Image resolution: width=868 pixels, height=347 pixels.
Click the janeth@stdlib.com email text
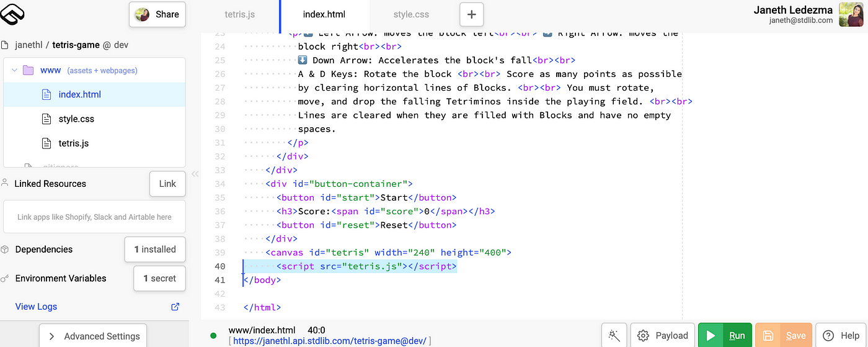click(x=802, y=20)
